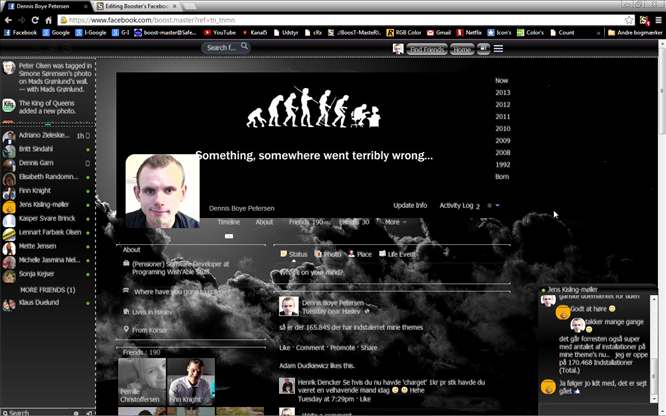Click Promote under the themes post
Image resolution: width=666 pixels, height=416 pixels.
pos(342,348)
